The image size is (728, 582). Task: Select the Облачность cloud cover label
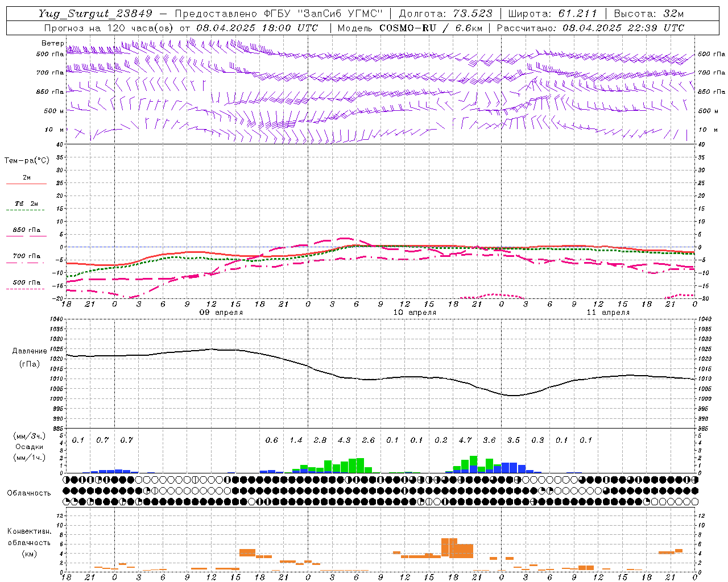29,493
